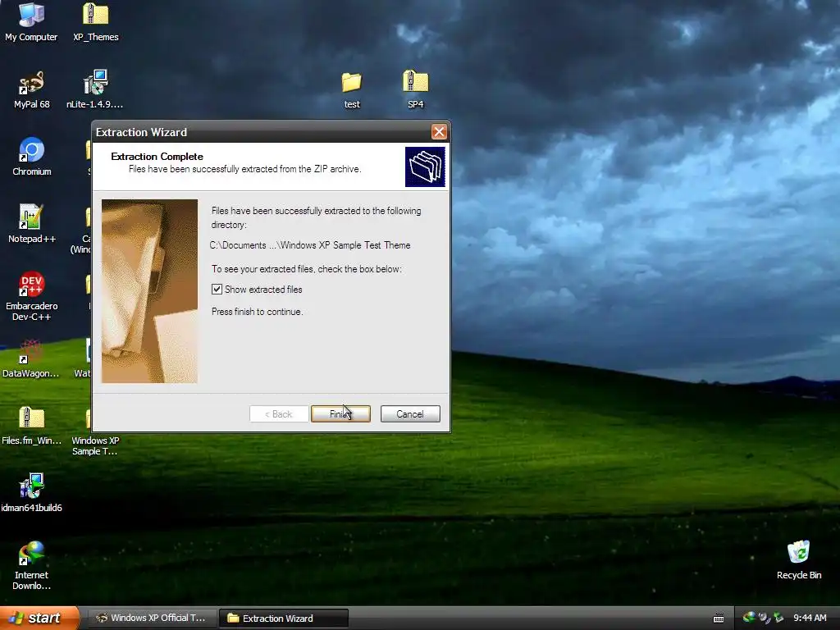Screen dimensions: 840x630
Task: Click the zip folders graphic in wizard header
Action: point(425,167)
